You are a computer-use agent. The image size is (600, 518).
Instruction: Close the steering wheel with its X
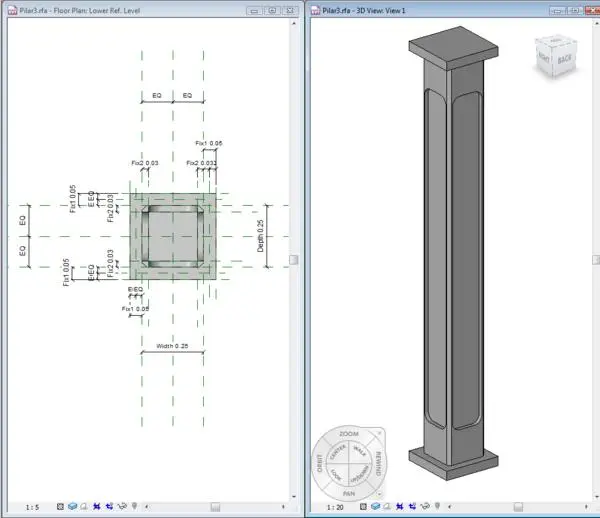[379, 433]
